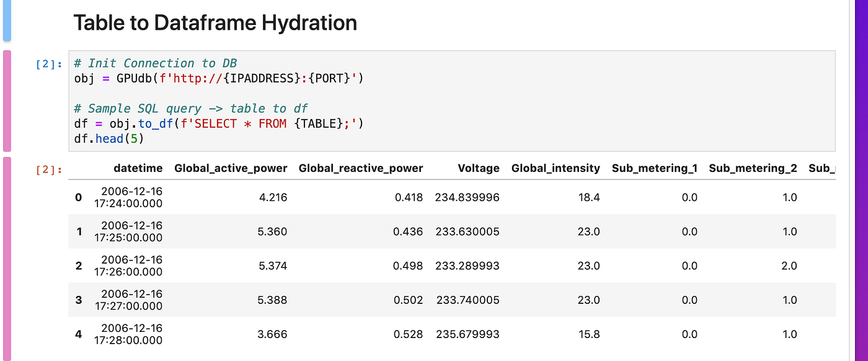Click Sub_metering_2 value 2.0 in row 2
Screen dimensions: 868x361
[789, 265]
